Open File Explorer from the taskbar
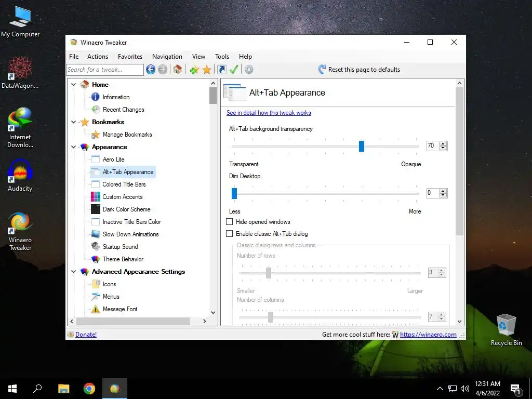The width and height of the screenshot is (532, 399). coord(63,389)
